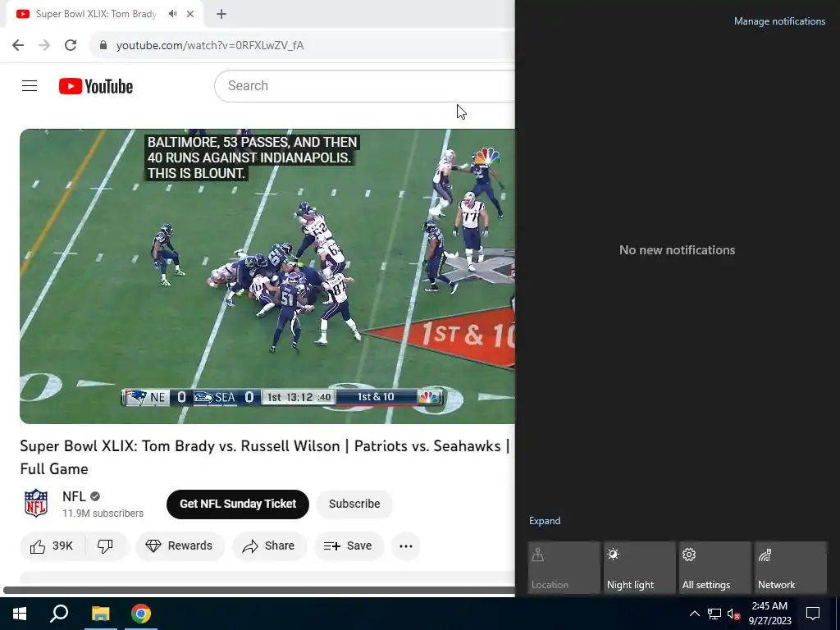This screenshot has height=630, width=840.
Task: Pause the Super Bowl video player
Action: tap(267, 276)
